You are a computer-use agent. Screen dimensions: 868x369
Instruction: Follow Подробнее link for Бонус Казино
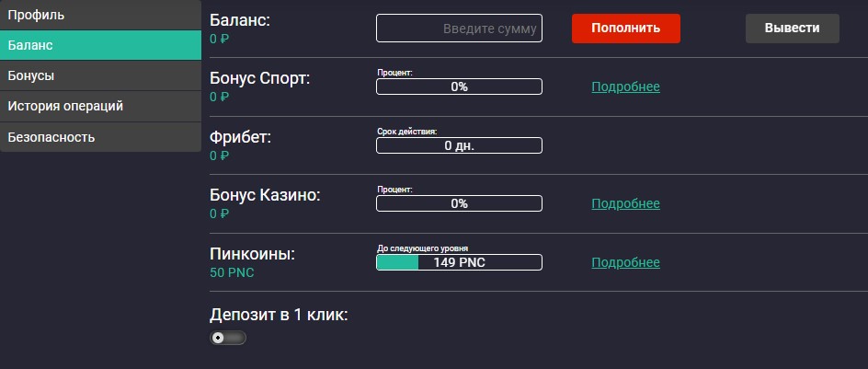click(625, 204)
